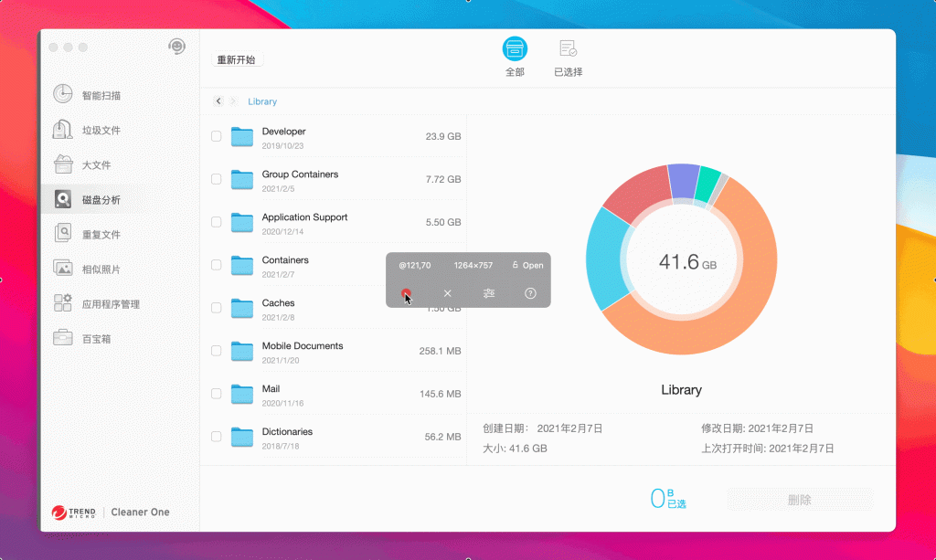
Task: Select the Mail folder checkbox
Action: [217, 394]
